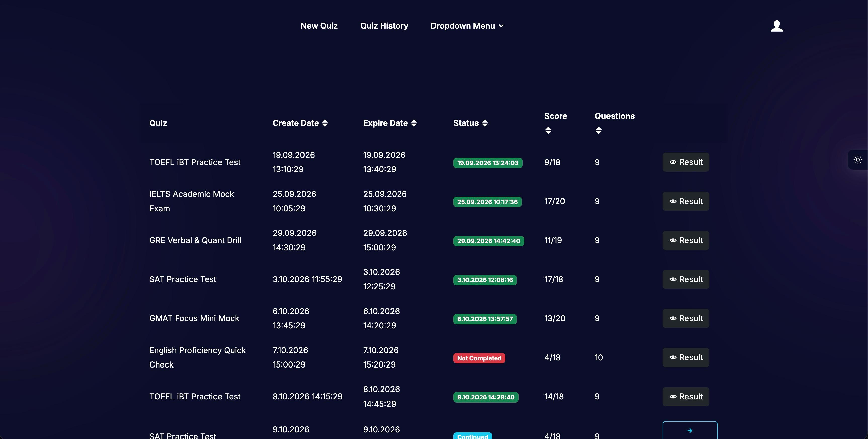Click the Quiz column header
This screenshot has width=868, height=439.
158,123
